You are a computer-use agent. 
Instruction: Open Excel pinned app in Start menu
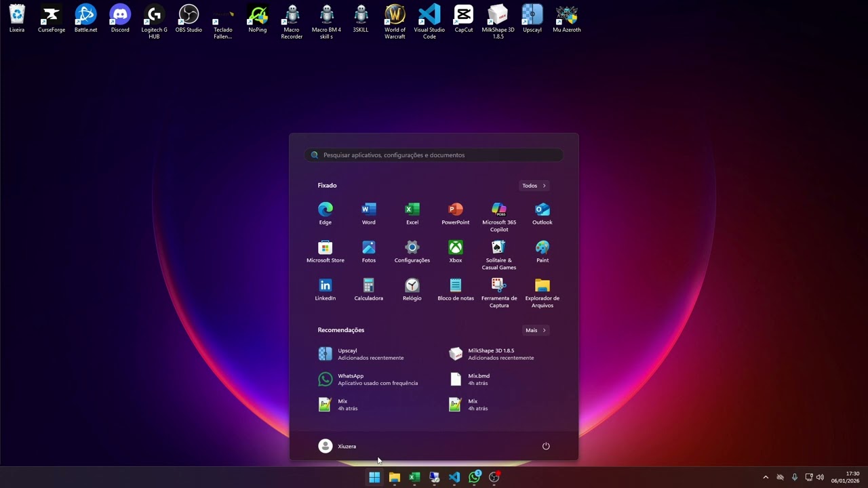[x=412, y=213]
